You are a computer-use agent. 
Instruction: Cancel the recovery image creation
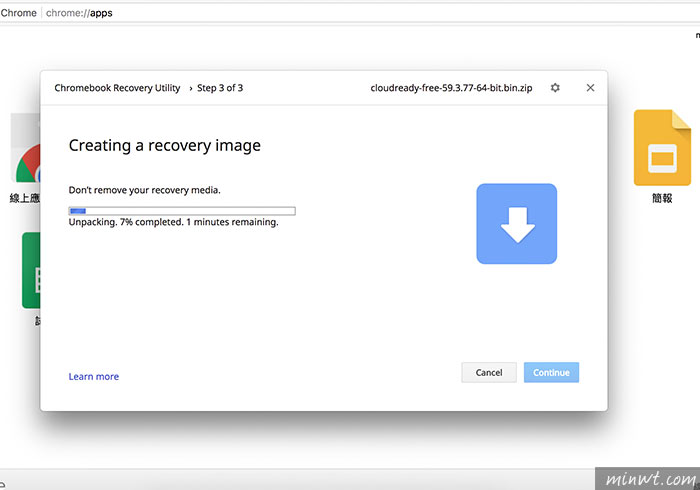click(489, 372)
